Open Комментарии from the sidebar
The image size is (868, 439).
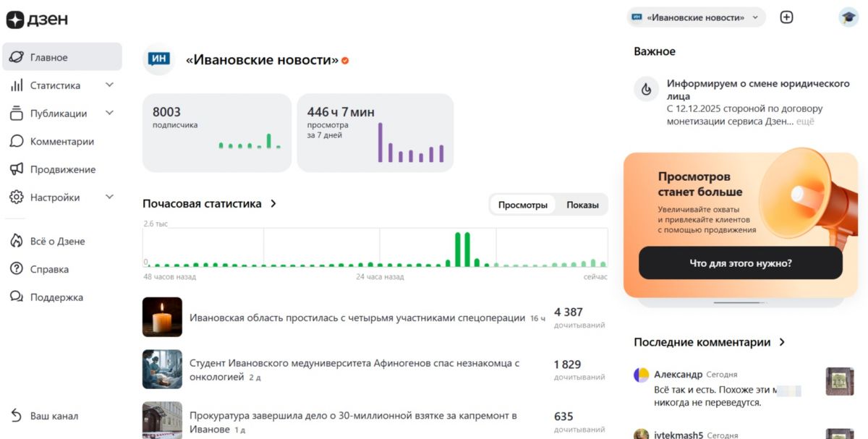61,142
